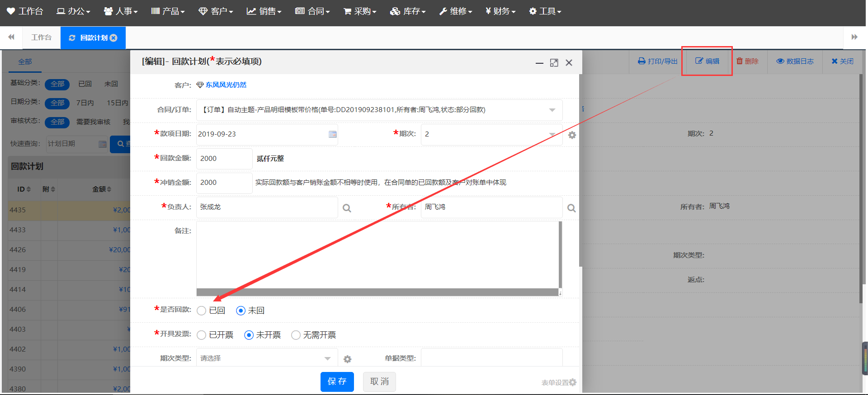Toggle 基础分类 全部 filter pill
The width and height of the screenshot is (868, 395).
[x=57, y=84]
